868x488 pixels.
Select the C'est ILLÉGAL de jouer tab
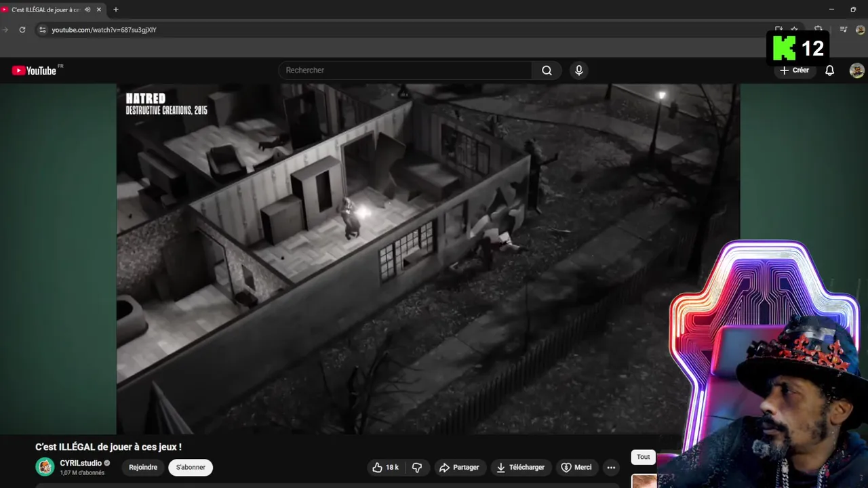click(x=45, y=9)
